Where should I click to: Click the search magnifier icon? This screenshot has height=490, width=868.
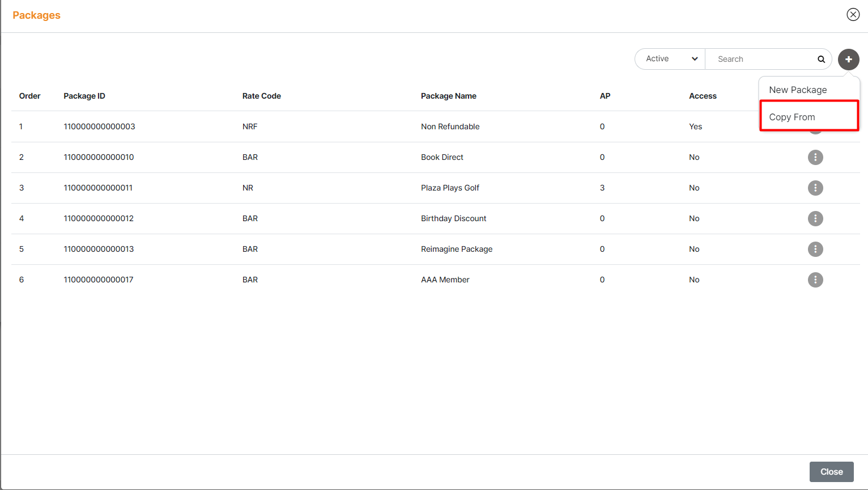click(821, 59)
